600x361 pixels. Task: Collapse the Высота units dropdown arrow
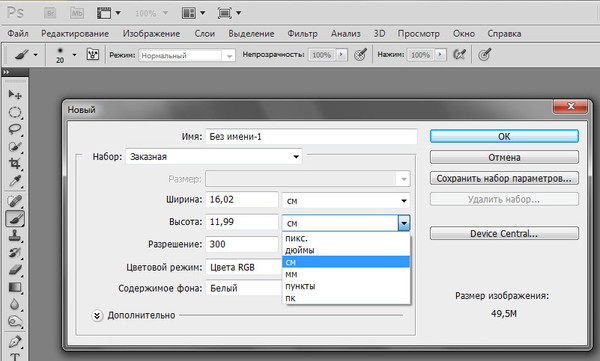tap(404, 223)
